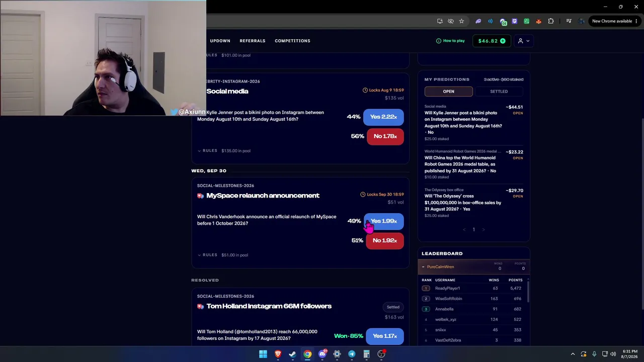Open Calculator from the taskbar
Viewport: 644px width, 362px height.
pos(367,354)
